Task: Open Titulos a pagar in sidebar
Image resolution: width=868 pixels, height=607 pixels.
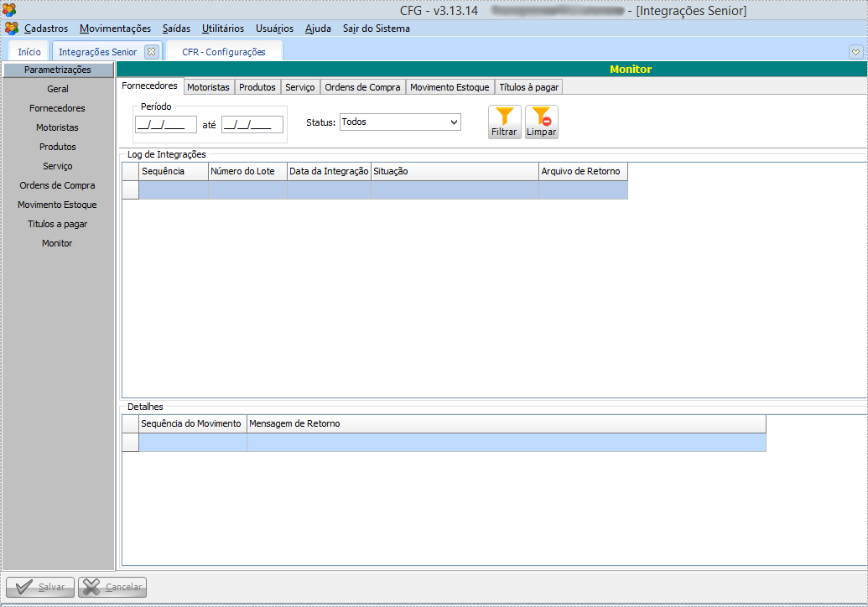Action: click(58, 224)
